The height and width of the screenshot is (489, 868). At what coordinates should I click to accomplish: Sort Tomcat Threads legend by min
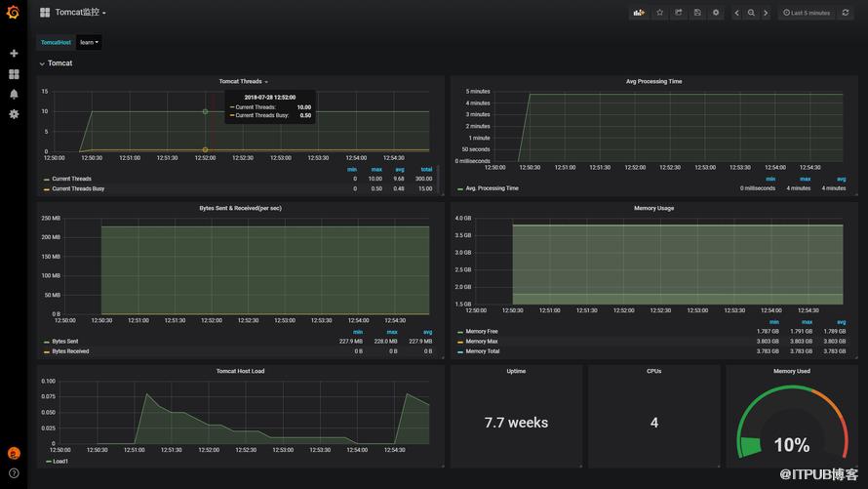click(x=352, y=170)
